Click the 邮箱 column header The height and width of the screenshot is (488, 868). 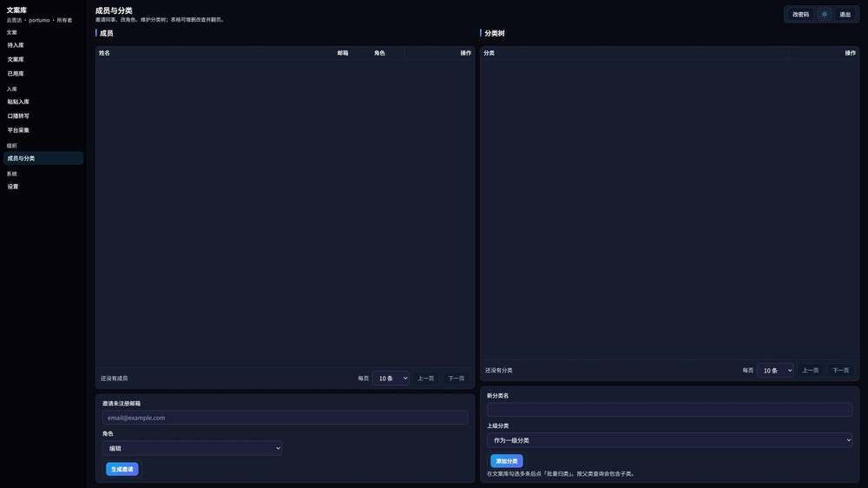coord(343,53)
